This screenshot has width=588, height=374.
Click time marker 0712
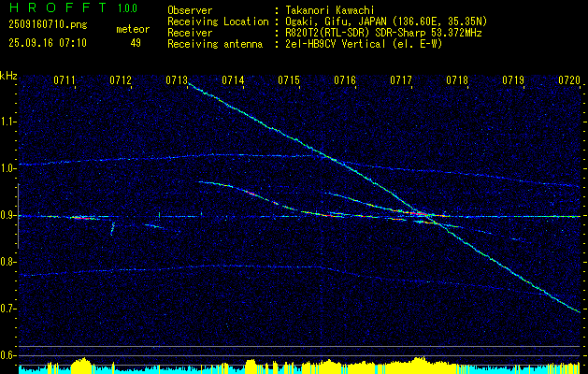click(x=121, y=79)
